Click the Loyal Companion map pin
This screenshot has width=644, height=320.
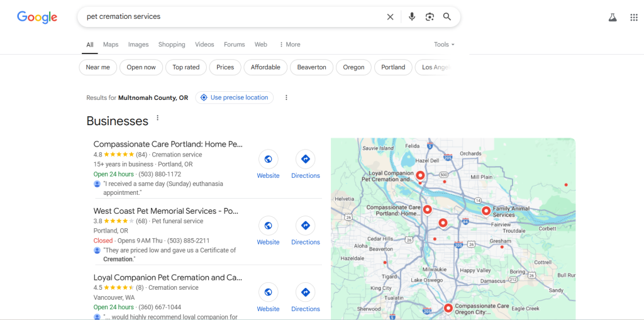[420, 176]
